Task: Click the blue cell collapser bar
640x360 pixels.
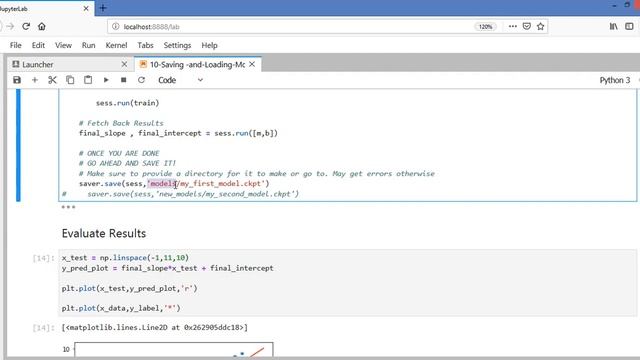Action: tap(18, 145)
